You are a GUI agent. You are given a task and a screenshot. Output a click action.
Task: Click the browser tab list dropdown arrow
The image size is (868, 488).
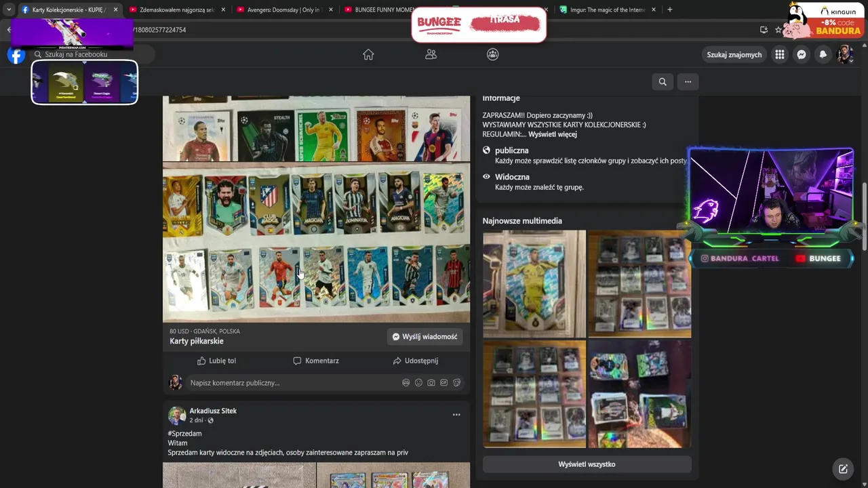coord(9,9)
